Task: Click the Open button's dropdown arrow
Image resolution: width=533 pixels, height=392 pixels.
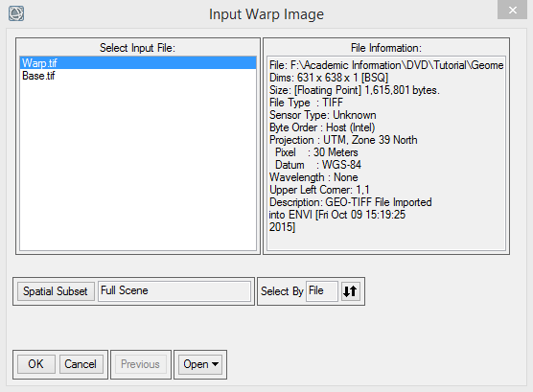Action: [215, 364]
